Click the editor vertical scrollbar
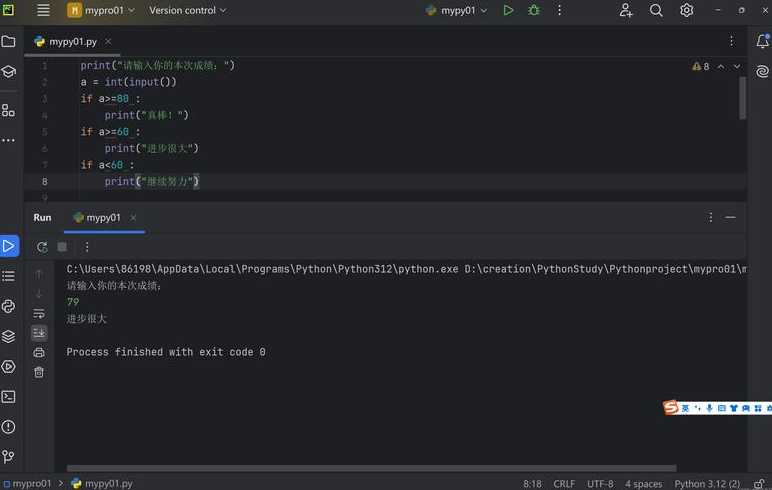The image size is (772, 490). click(742, 98)
